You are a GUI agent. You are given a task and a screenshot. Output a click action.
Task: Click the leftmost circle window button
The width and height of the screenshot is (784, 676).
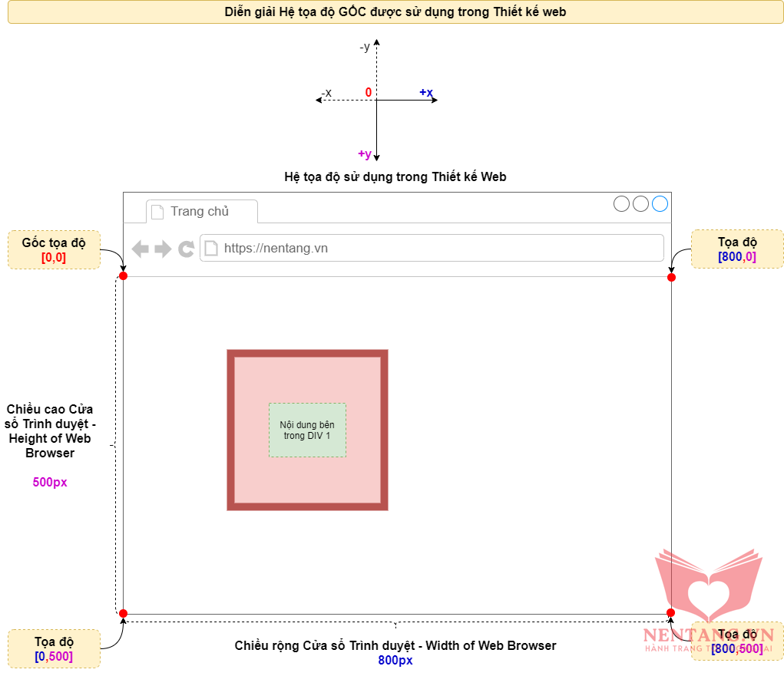(x=621, y=203)
